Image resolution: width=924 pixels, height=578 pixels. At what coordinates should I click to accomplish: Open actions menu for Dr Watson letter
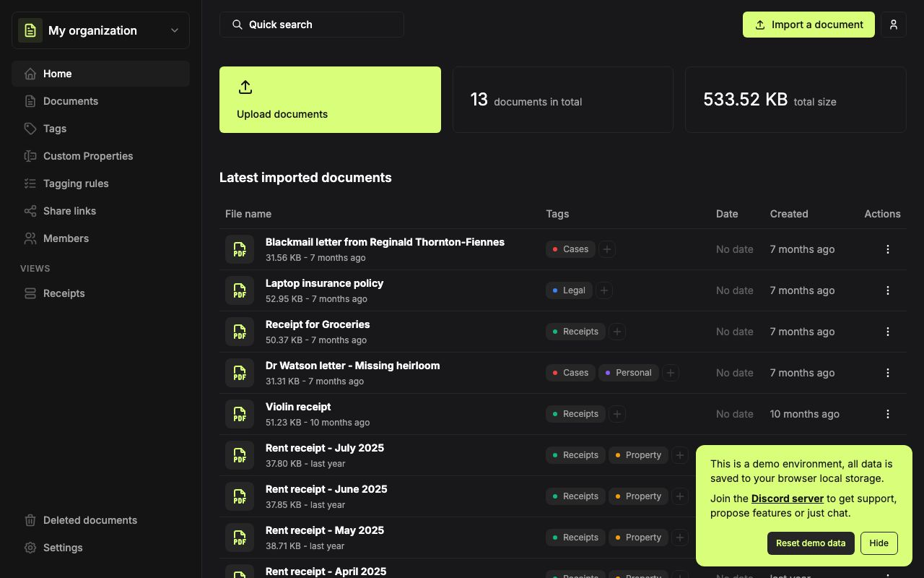(x=888, y=373)
